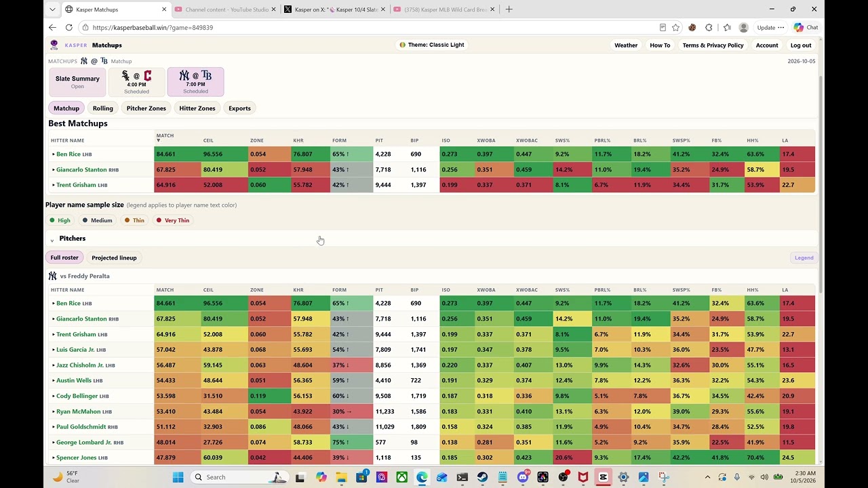
Task: Click the Kasper logo icon
Action: [54, 45]
